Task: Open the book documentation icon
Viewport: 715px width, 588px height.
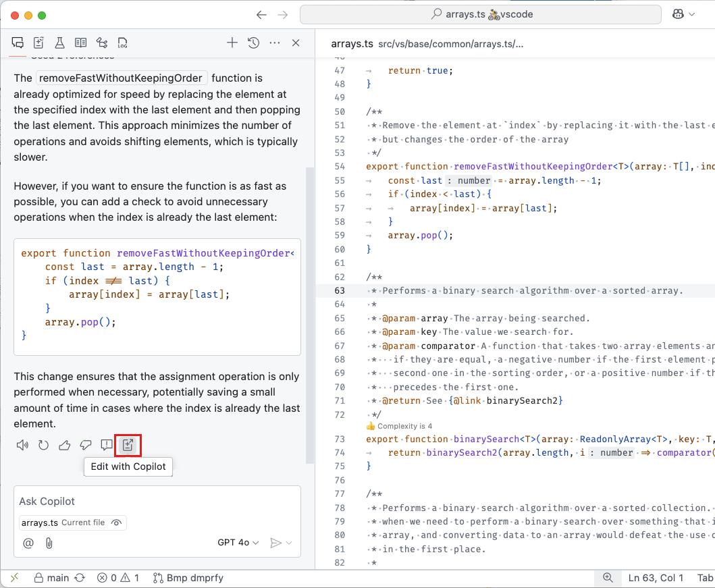Action: [x=80, y=42]
